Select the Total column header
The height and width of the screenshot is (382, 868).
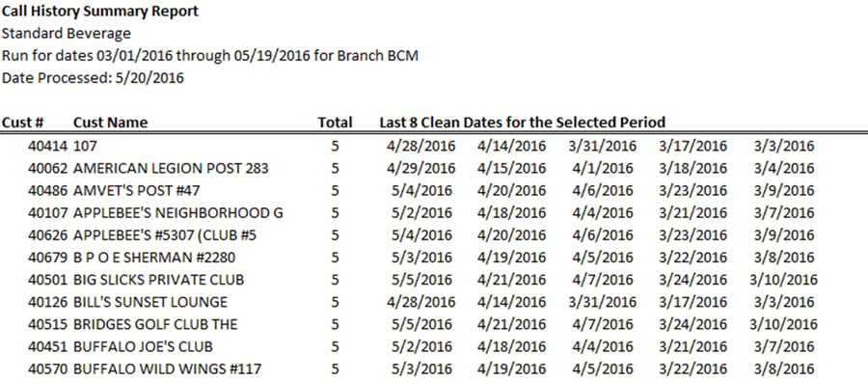[335, 123]
